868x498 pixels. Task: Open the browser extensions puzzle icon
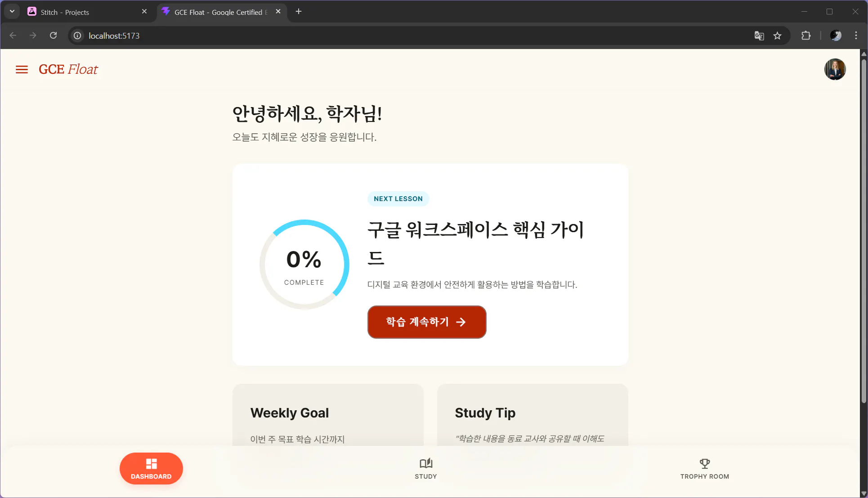806,36
